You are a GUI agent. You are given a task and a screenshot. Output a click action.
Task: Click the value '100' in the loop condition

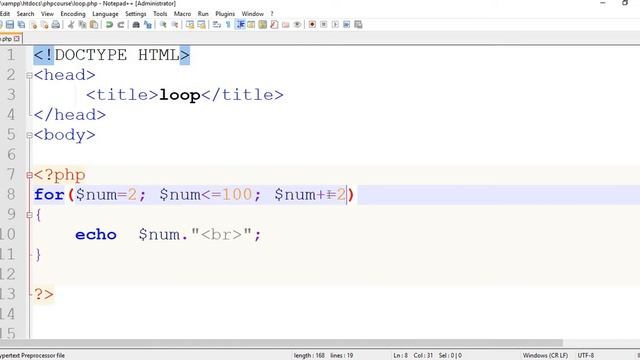pos(237,195)
